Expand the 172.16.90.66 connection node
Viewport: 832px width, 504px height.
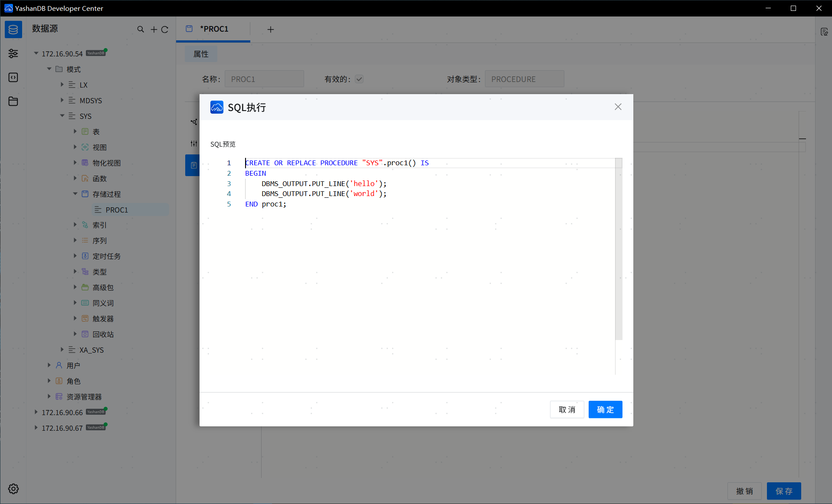(36, 412)
